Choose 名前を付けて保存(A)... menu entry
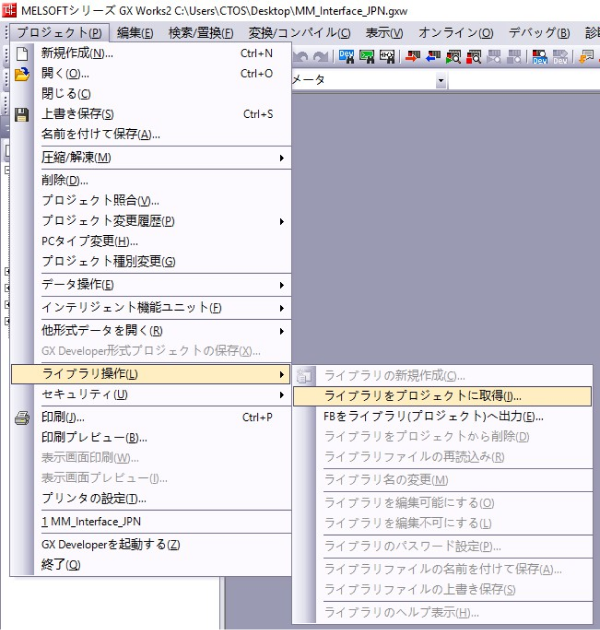Viewport: 600px width, 630px height. [x=151, y=135]
